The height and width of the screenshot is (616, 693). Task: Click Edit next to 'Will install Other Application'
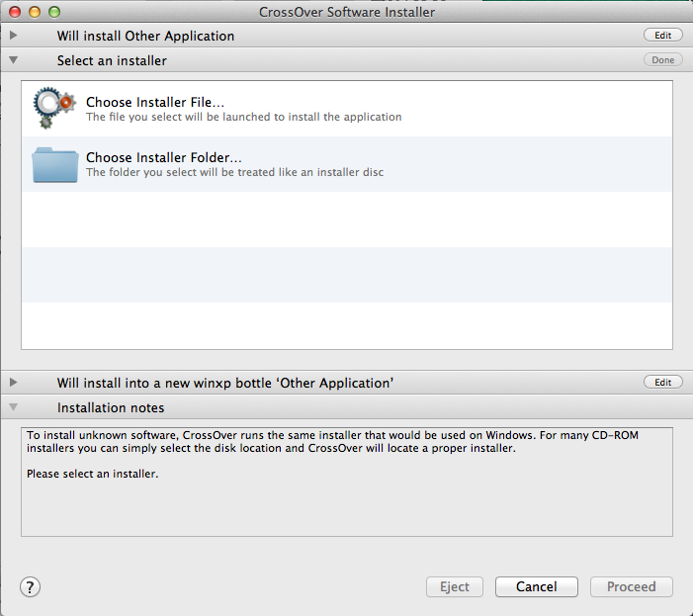pos(663,36)
